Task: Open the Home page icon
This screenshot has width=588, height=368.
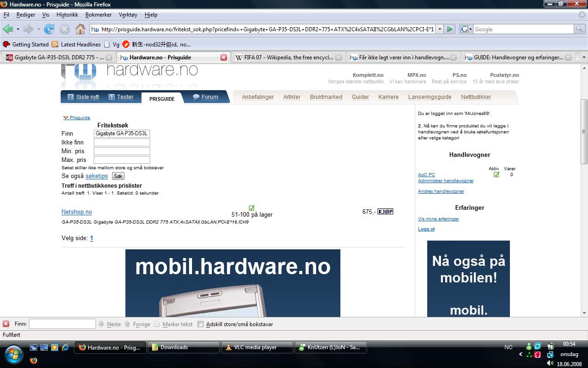Action: click(80, 29)
